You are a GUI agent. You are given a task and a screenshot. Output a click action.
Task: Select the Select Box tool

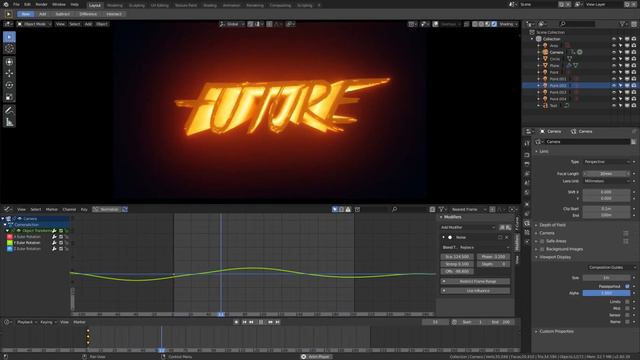(x=9, y=37)
